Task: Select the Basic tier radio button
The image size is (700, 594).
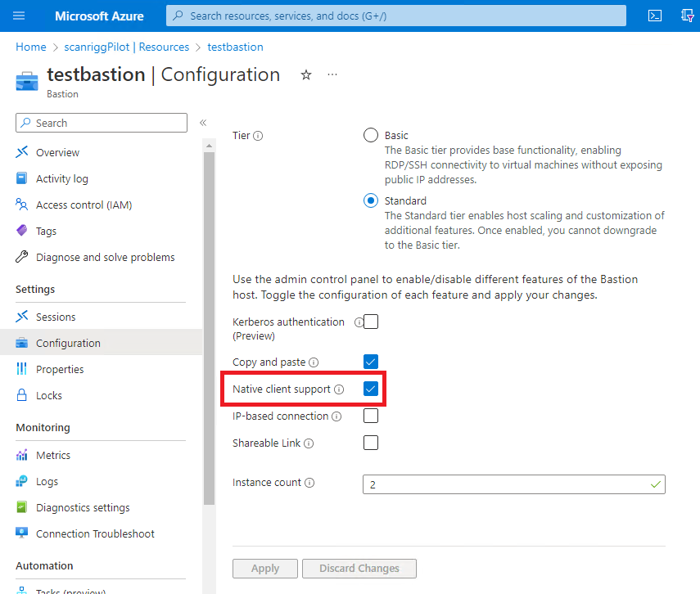Action: pos(371,135)
